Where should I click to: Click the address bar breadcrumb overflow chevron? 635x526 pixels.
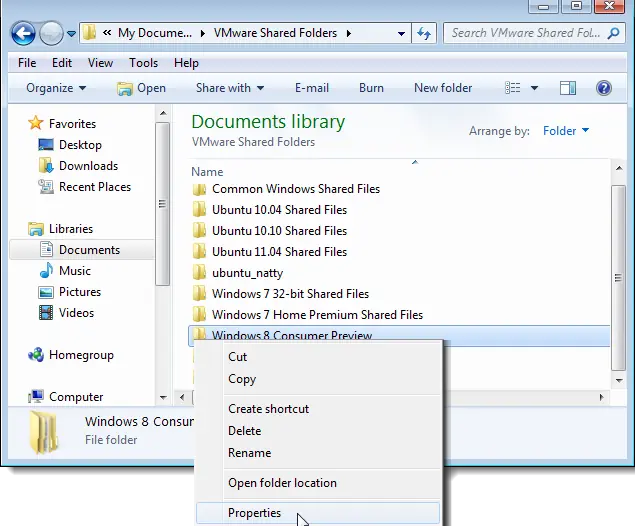(107, 32)
